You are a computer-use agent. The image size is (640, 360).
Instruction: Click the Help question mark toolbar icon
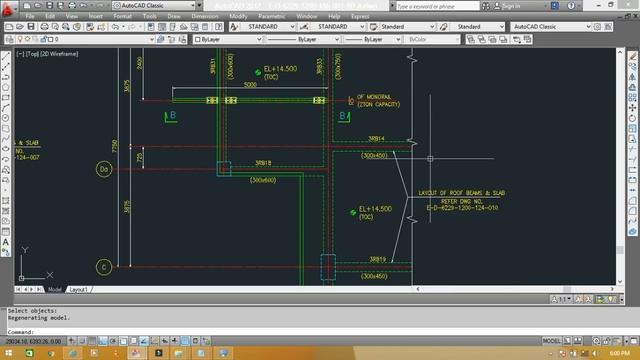click(x=219, y=27)
